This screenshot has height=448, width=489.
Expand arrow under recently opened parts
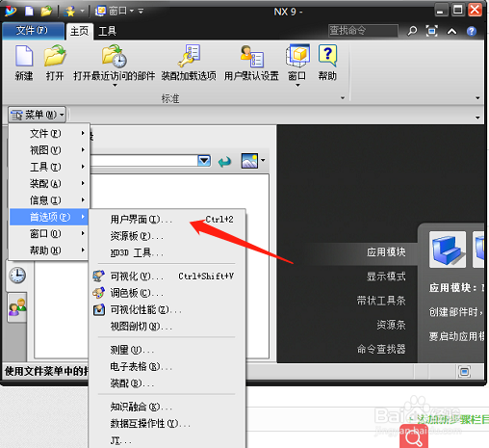click(115, 86)
